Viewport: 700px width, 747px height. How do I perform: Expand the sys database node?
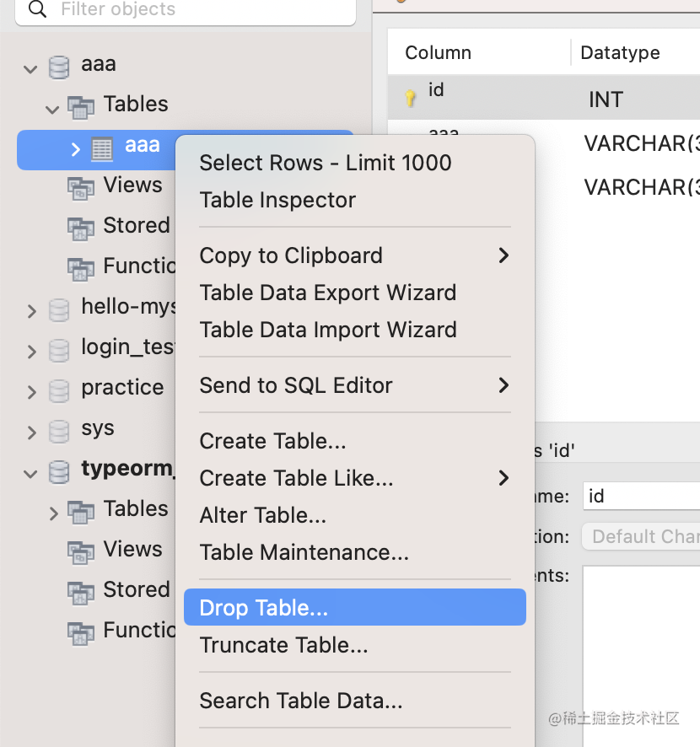click(31, 433)
